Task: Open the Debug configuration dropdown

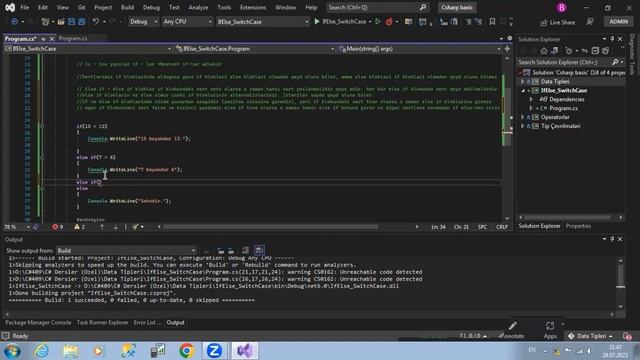Action: coord(143,22)
